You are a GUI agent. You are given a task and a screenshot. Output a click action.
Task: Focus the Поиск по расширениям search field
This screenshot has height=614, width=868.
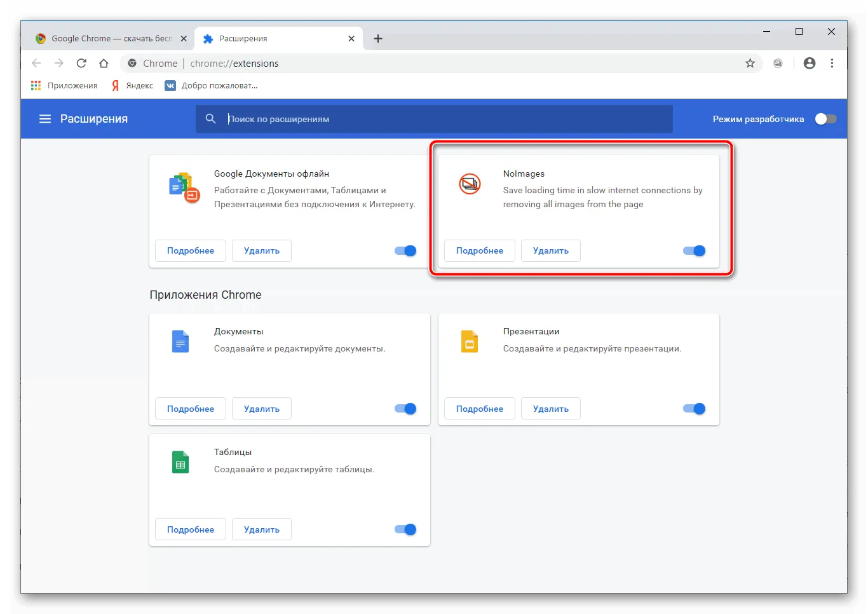click(x=434, y=119)
